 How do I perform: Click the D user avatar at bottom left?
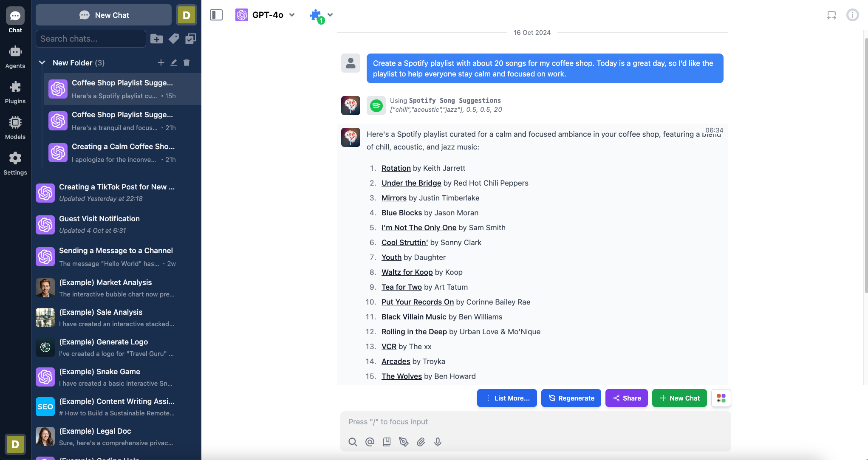pyautogui.click(x=15, y=444)
